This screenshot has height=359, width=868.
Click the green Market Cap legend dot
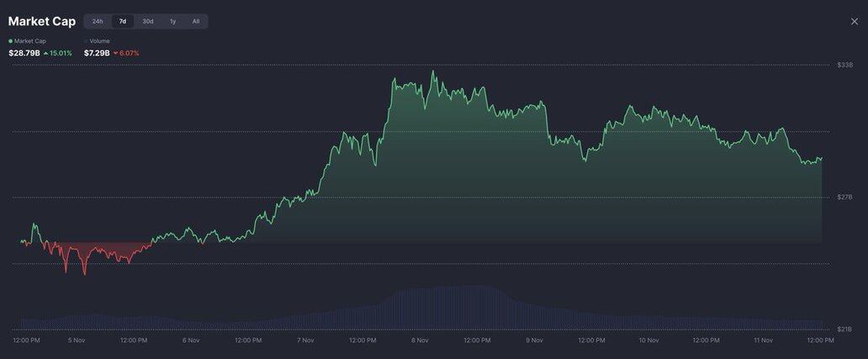(x=11, y=40)
